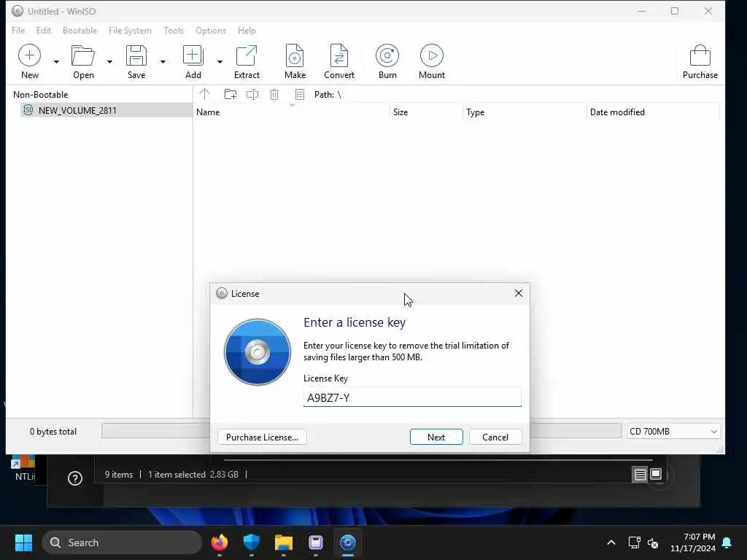
Task: Go up one folder level arrow
Action: (x=204, y=94)
